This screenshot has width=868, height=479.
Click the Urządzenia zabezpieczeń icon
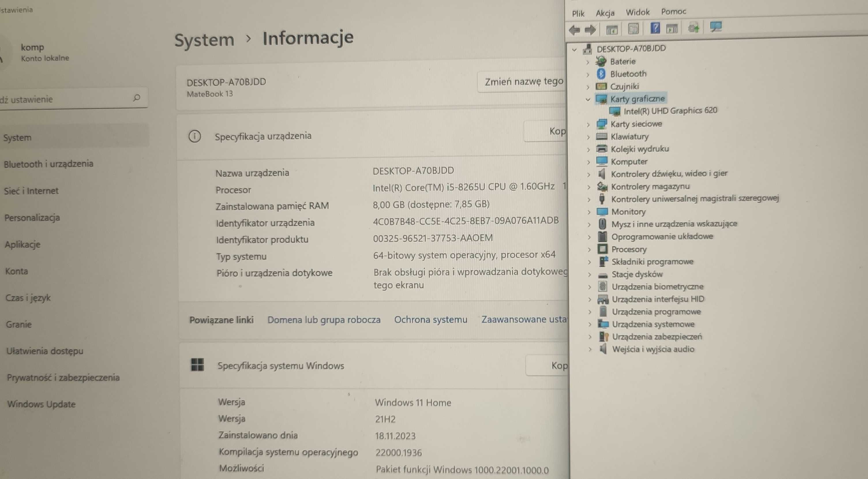603,336
